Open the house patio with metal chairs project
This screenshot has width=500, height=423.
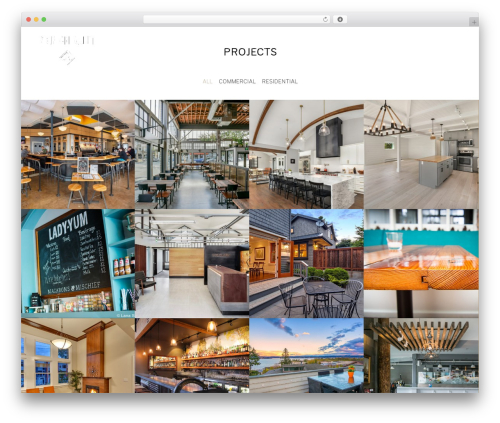pos(306,263)
